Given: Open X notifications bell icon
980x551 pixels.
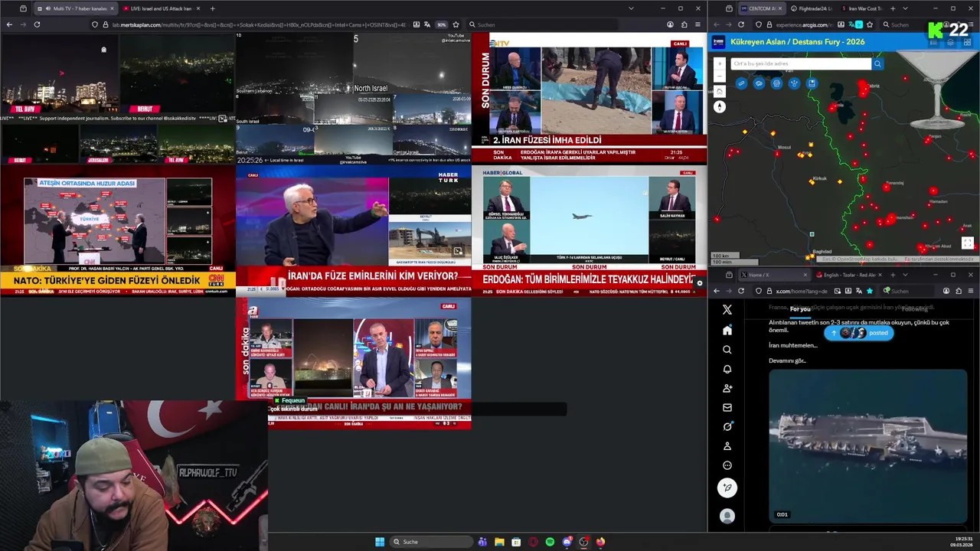Looking at the screenshot, I should click(727, 369).
